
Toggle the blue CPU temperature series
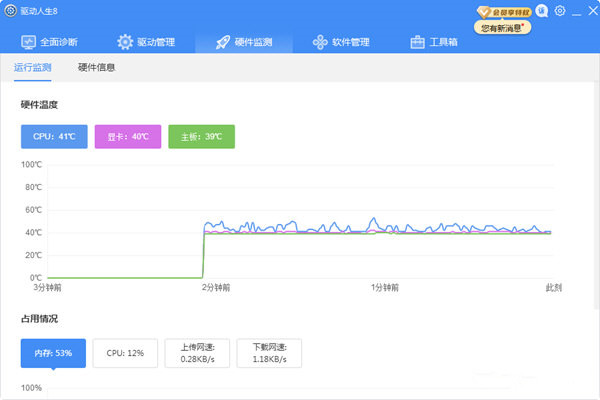click(54, 136)
